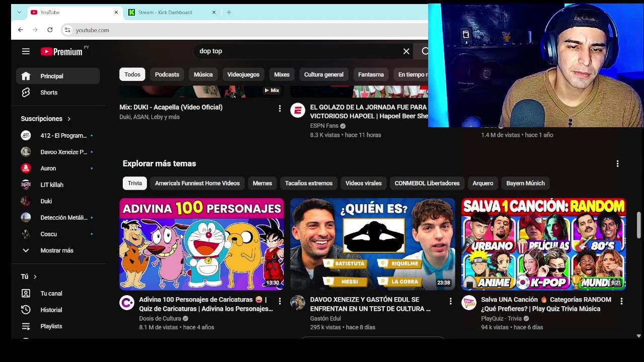This screenshot has width=644, height=362.
Task: Close the Stream - Kick Dashboard tab
Action: pyautogui.click(x=214, y=12)
